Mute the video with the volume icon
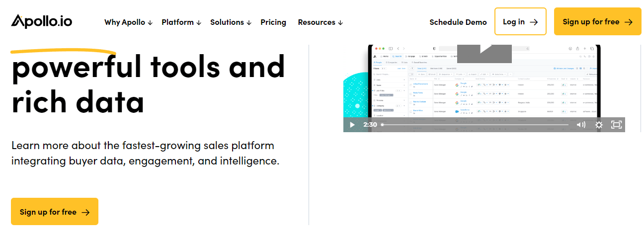 [580, 125]
